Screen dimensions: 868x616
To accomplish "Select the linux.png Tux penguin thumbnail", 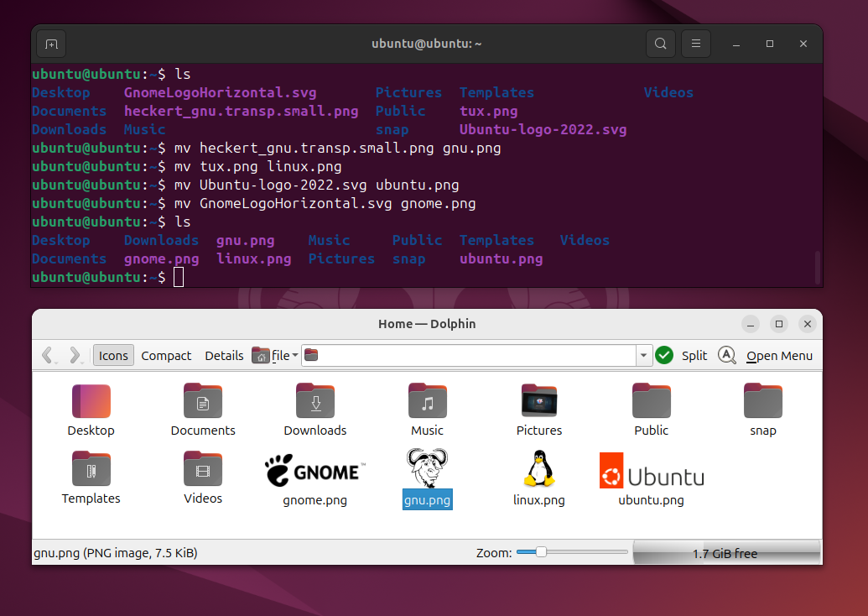I will coord(539,468).
